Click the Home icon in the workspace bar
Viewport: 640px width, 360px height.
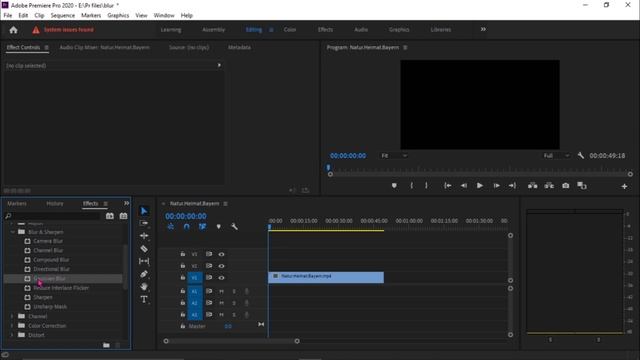[x=13, y=30]
